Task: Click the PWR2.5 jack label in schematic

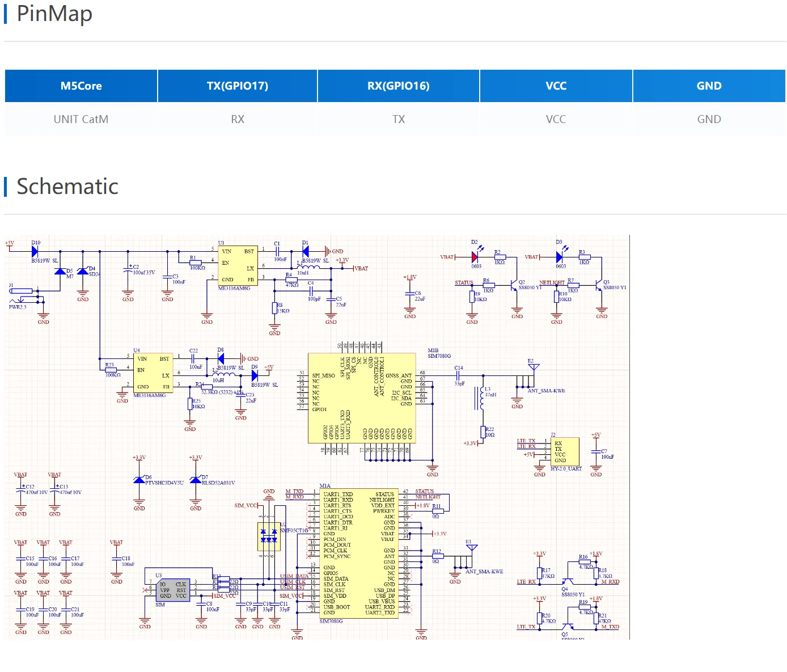Action: (x=18, y=307)
